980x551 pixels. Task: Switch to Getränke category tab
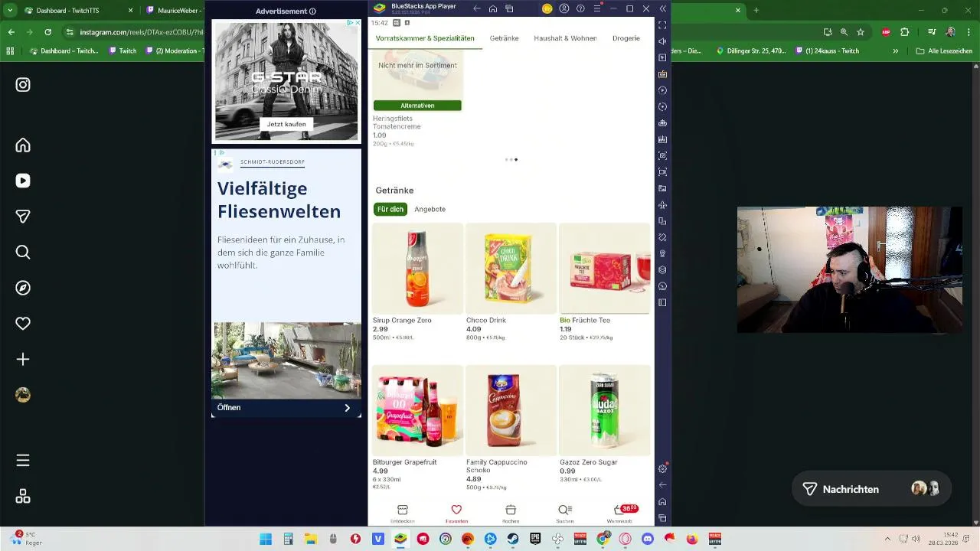click(x=504, y=38)
